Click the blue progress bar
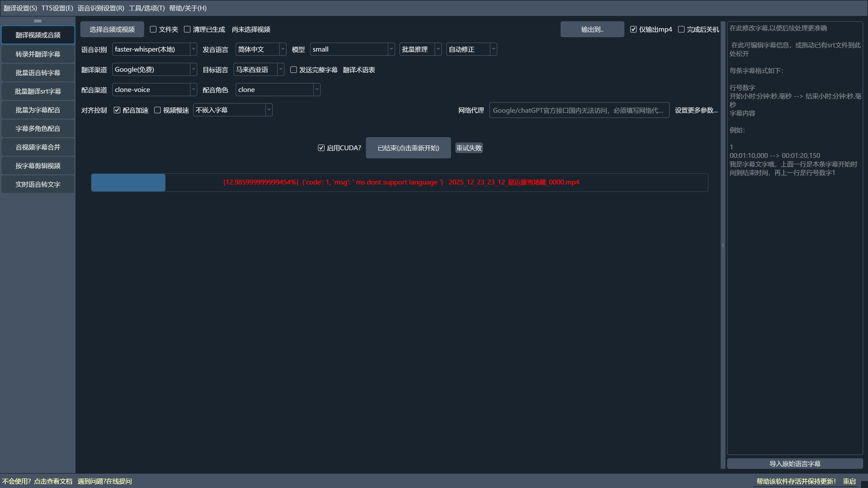The image size is (868, 488). point(128,183)
